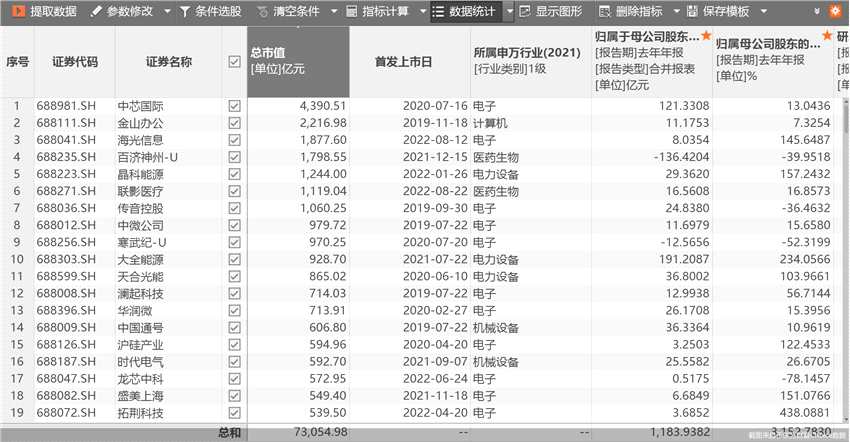The width and height of the screenshot is (850, 442).
Task: Open the 数据统计 dropdown arrow
Action: tap(510, 11)
